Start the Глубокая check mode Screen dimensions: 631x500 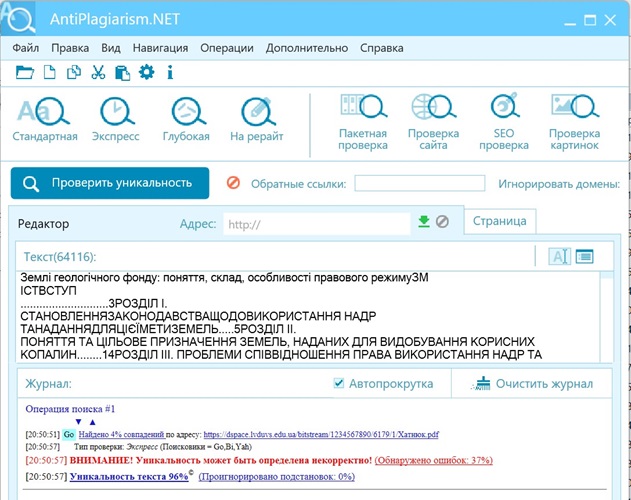(x=186, y=120)
